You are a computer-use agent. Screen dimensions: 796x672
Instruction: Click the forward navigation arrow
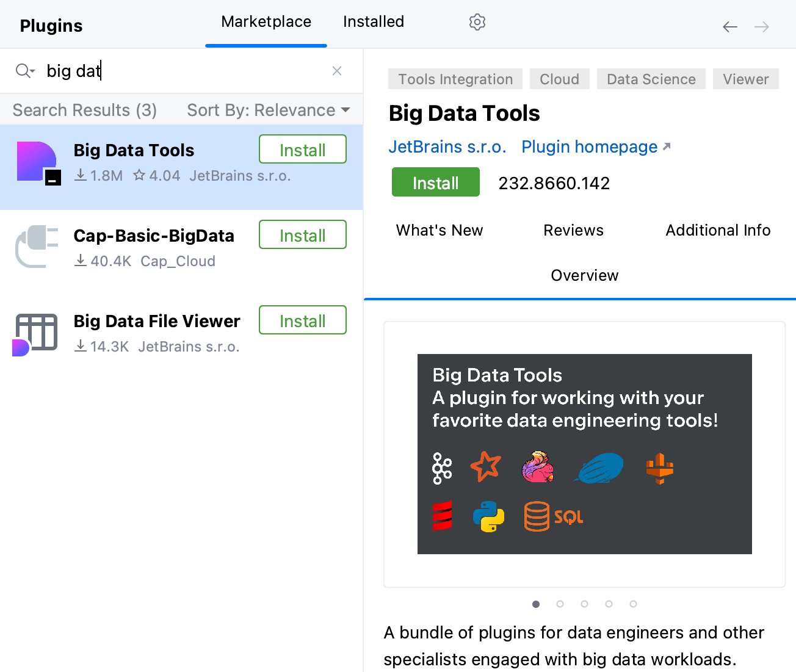coord(761,27)
